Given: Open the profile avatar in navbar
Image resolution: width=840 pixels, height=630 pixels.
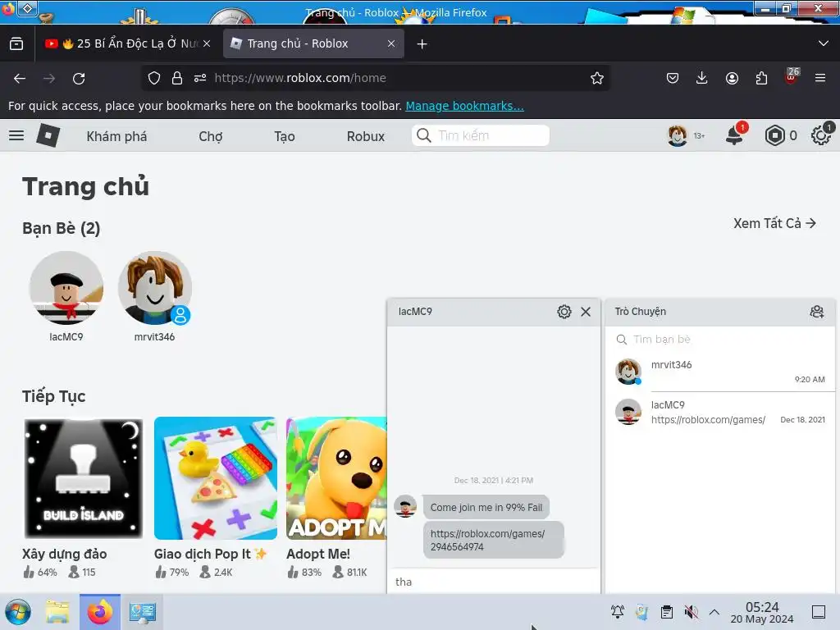Looking at the screenshot, I should pos(677,135).
